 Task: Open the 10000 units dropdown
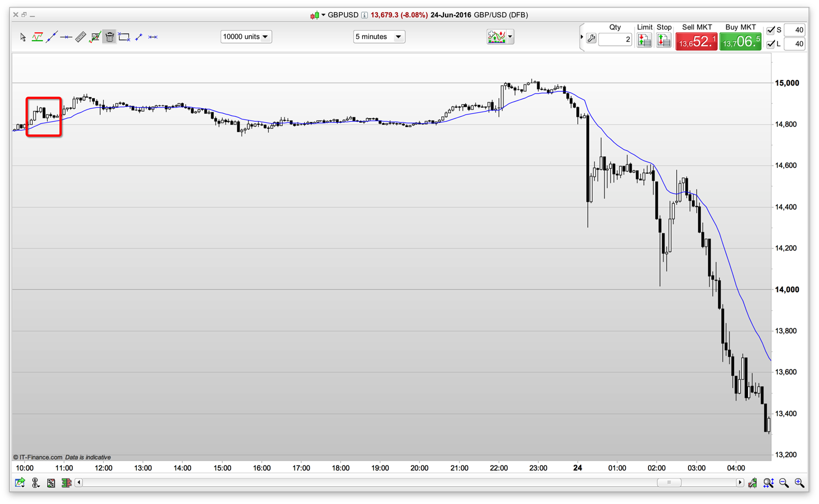(x=246, y=37)
